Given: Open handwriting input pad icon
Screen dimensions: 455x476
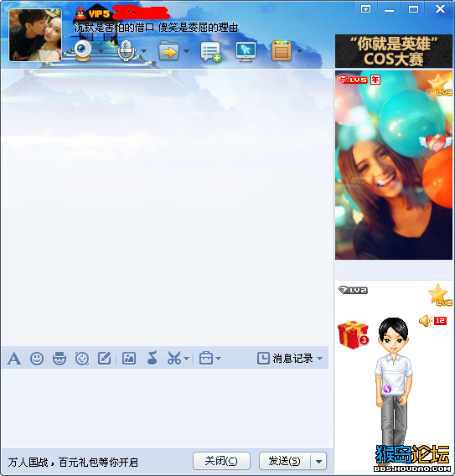Looking at the screenshot, I should coord(105,359).
